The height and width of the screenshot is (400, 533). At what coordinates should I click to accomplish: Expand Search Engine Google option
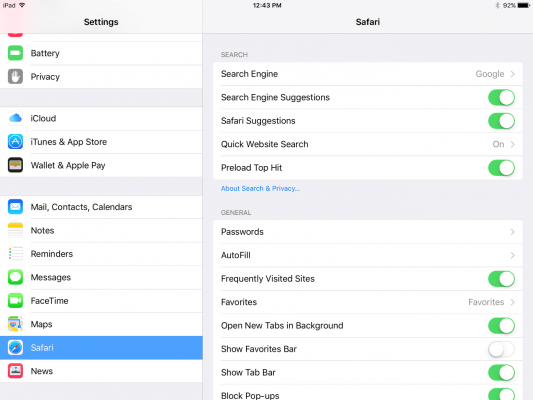pyautogui.click(x=368, y=74)
